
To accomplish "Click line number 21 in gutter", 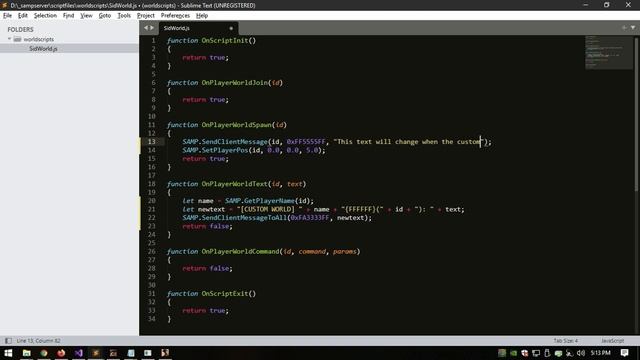I will pos(151,209).
